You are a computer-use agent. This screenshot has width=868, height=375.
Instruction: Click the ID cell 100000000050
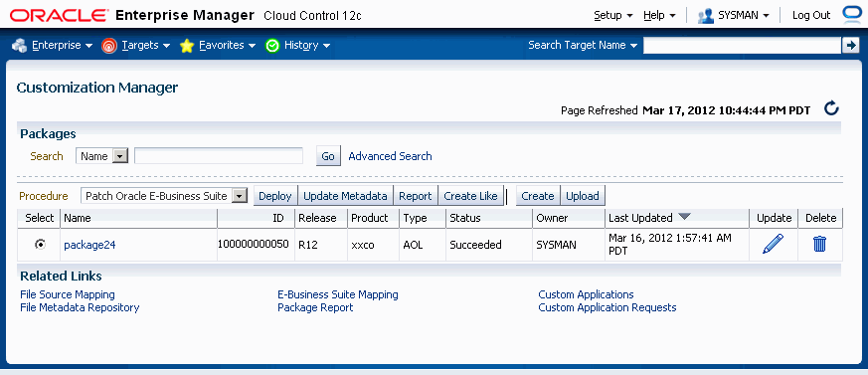tap(255, 244)
